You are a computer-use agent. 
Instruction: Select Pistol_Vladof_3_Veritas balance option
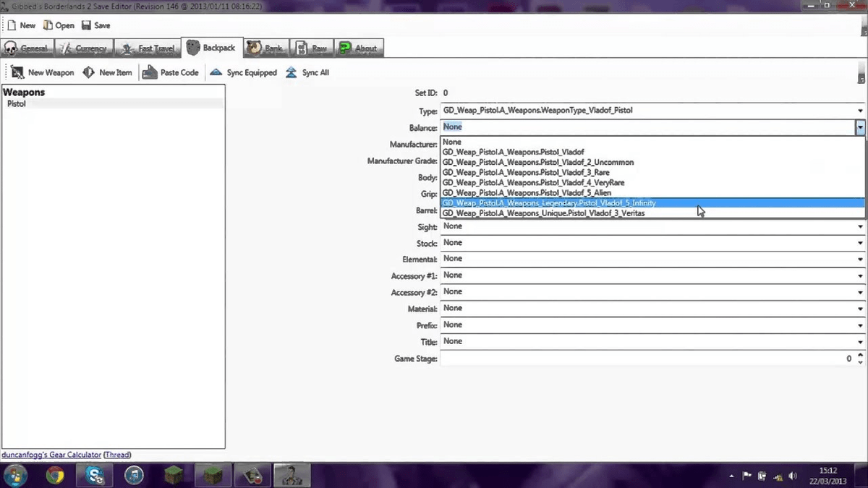coord(543,213)
